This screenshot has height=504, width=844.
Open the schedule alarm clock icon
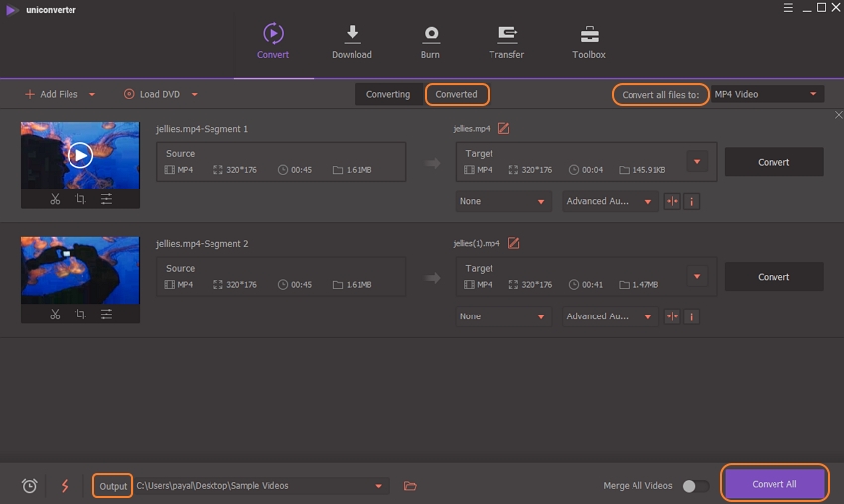[30, 486]
